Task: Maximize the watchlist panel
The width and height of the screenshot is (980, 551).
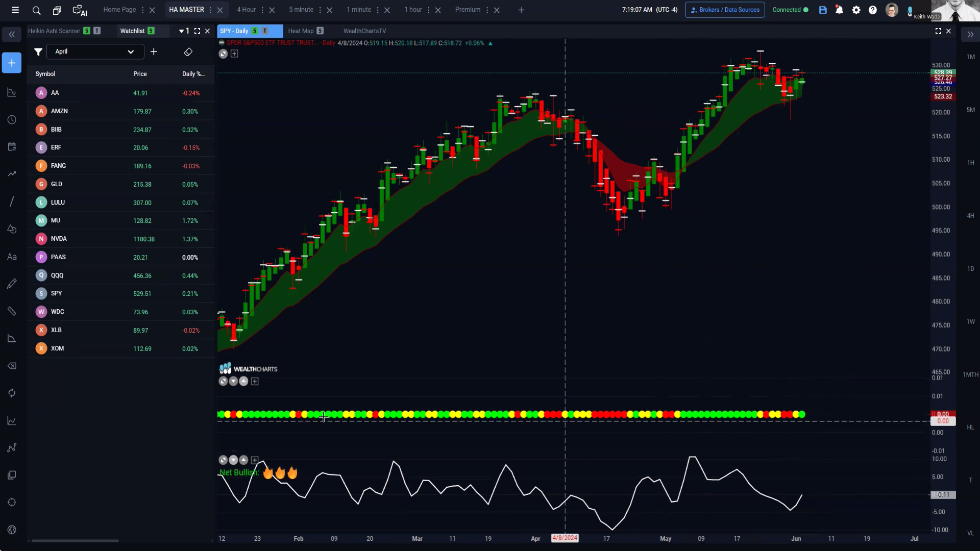Action: click(x=197, y=31)
